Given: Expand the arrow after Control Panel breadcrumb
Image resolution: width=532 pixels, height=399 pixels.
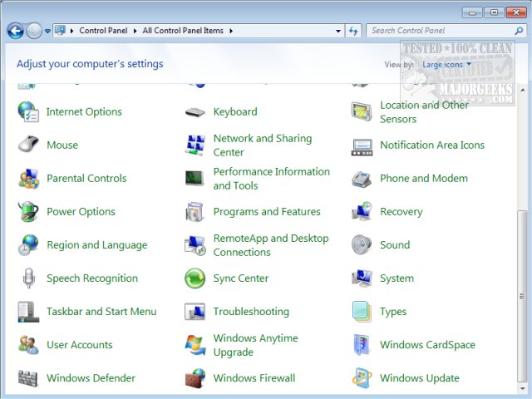Looking at the screenshot, I should [x=135, y=31].
